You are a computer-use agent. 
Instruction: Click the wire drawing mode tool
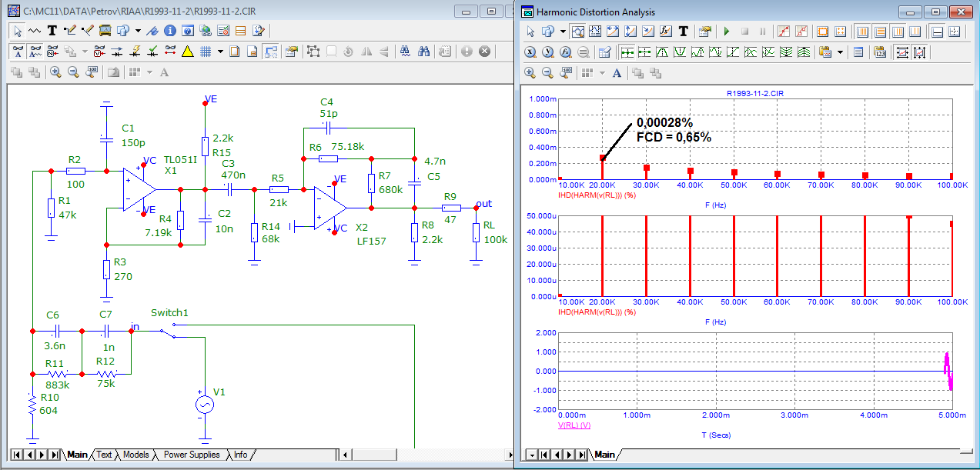(x=70, y=31)
